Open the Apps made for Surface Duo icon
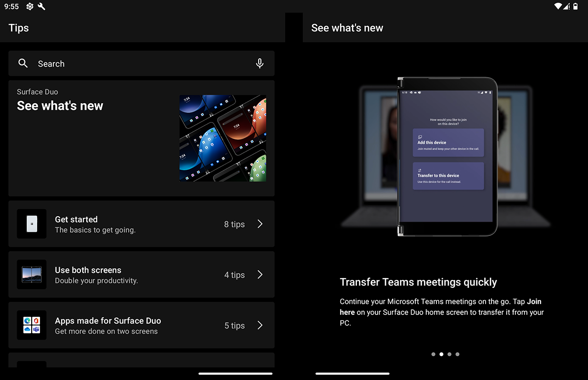 tap(32, 325)
